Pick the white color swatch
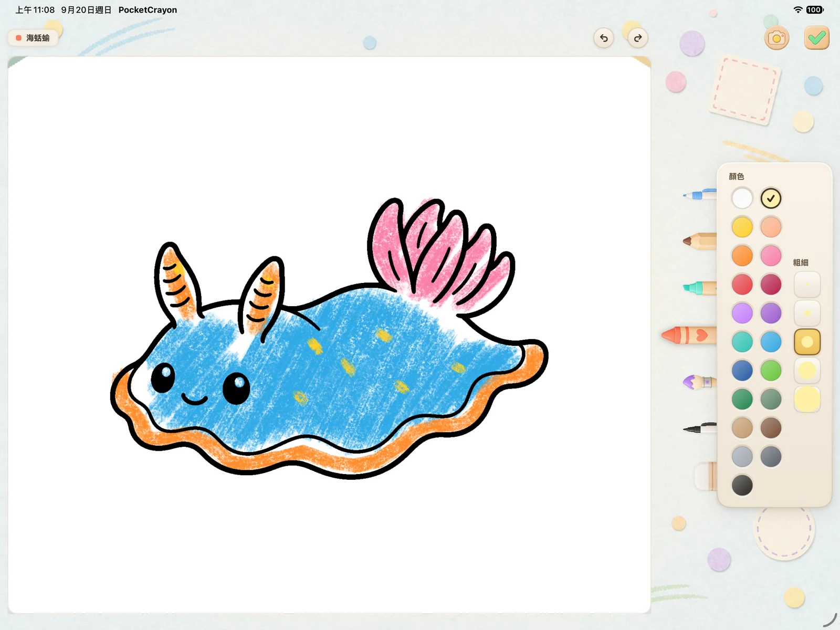 point(742,198)
